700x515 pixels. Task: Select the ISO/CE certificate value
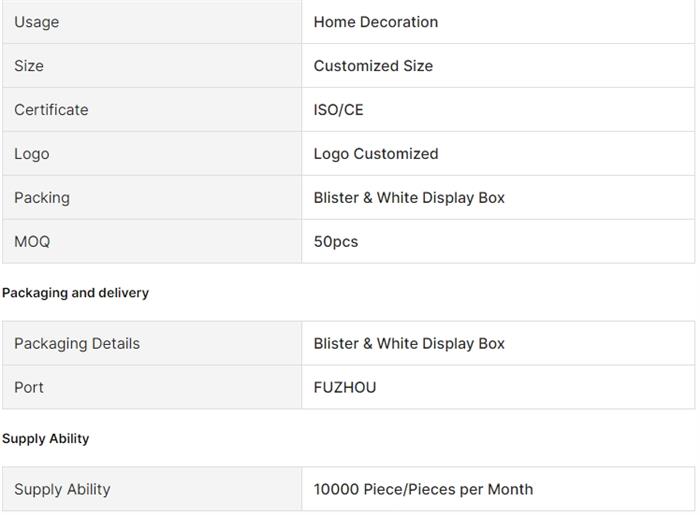(x=338, y=110)
